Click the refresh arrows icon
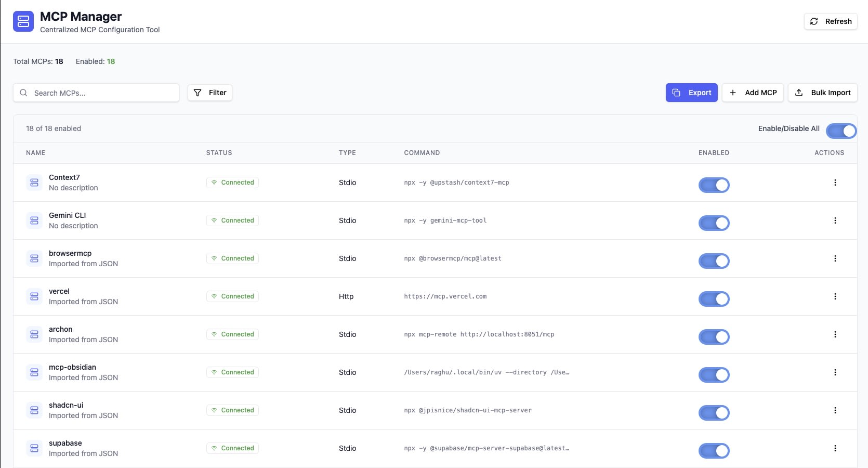 click(x=814, y=21)
